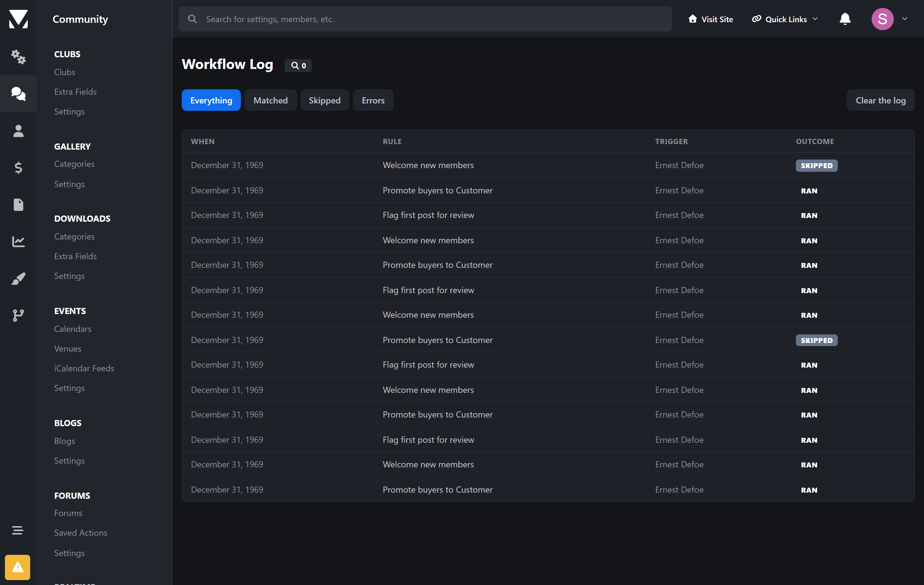Open Settings under Clubs
This screenshot has height=585, width=924.
(69, 112)
